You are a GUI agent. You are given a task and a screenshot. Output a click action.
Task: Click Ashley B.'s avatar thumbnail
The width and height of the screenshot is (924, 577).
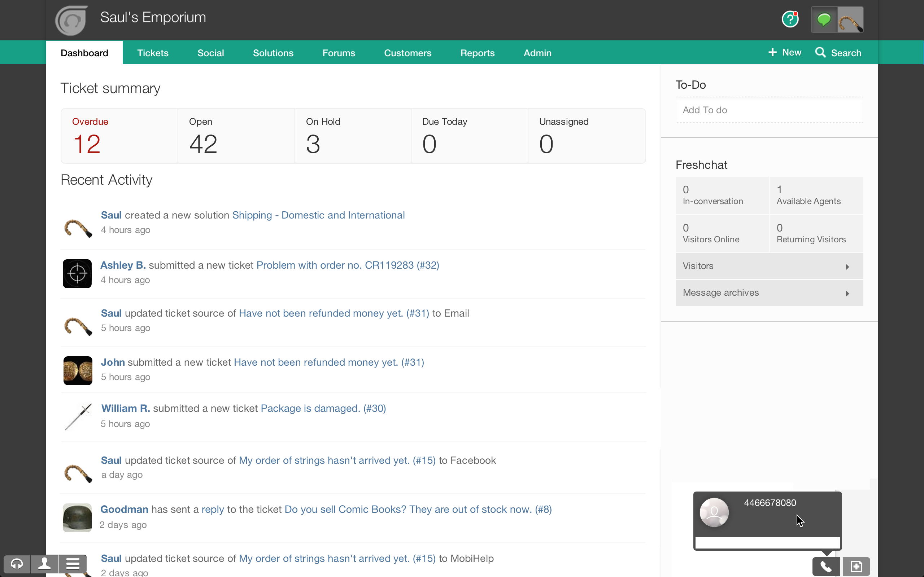click(x=77, y=274)
